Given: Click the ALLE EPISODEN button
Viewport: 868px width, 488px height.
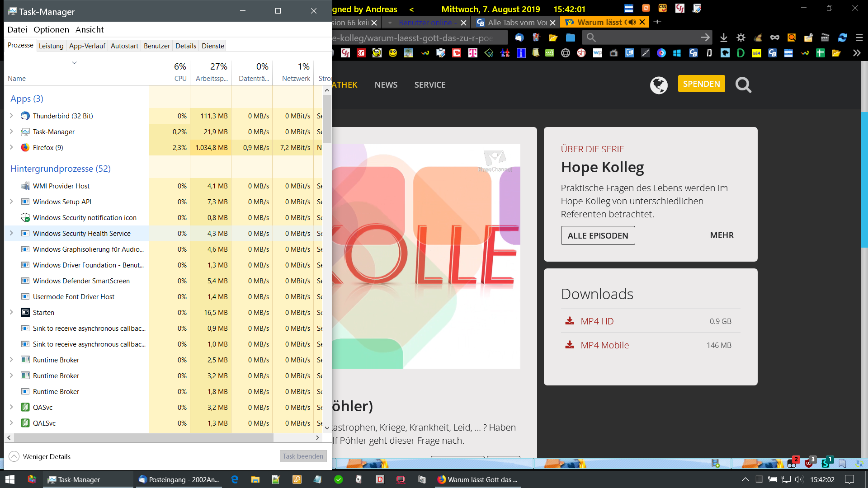Looking at the screenshot, I should coord(598,235).
